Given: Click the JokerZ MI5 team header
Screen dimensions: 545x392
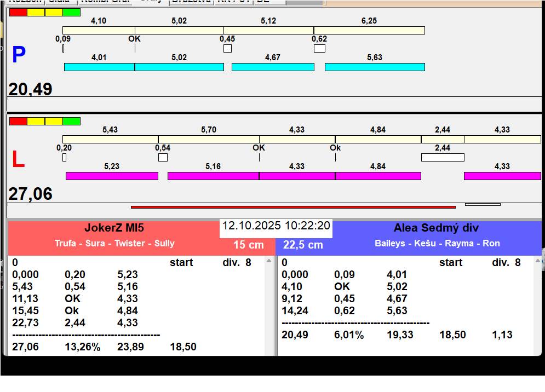Looking at the screenshot, I should pyautogui.click(x=114, y=228).
